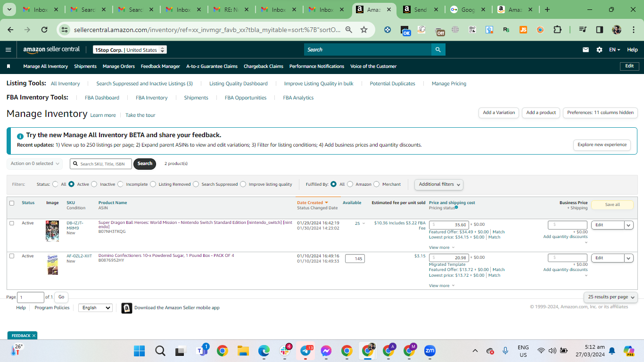Choose the Listing Removed status filter
This screenshot has width=644, height=362.
[153, 184]
